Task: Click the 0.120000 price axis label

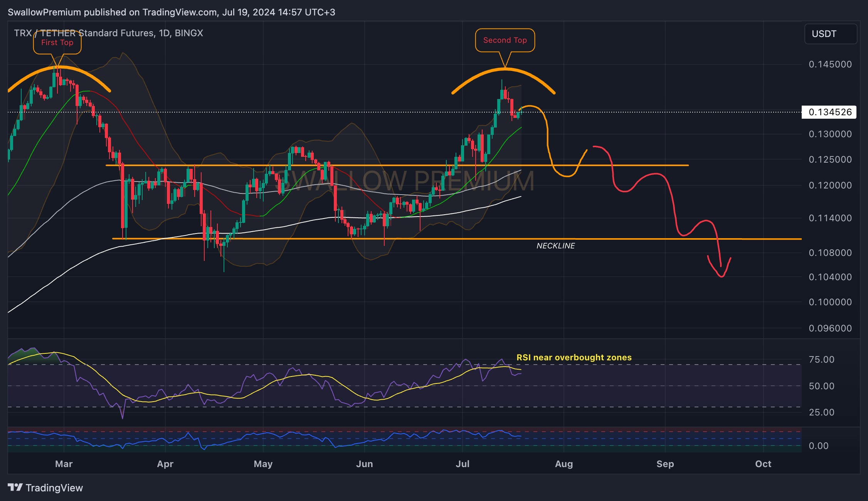Action: coord(830,185)
